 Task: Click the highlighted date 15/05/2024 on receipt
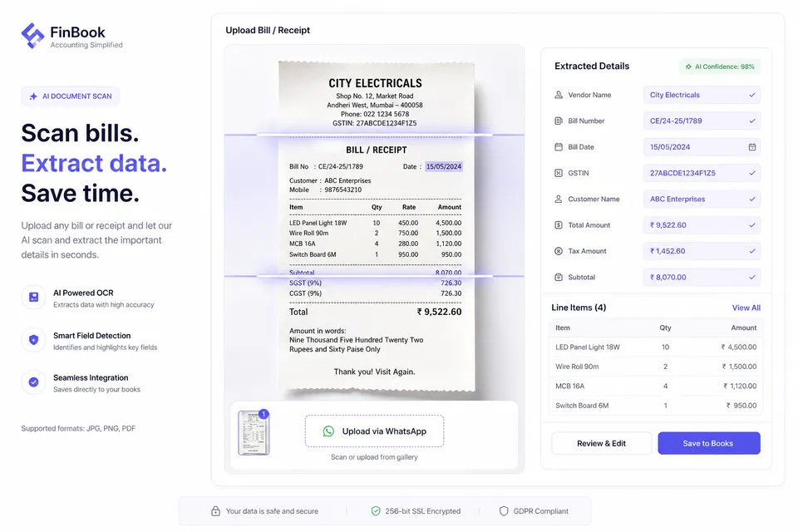444,166
